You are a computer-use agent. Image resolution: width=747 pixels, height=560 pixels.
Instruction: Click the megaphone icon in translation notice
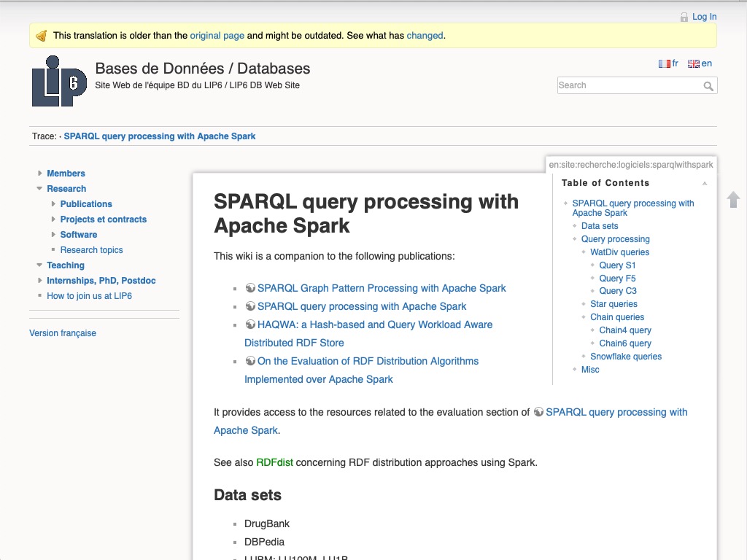42,34
